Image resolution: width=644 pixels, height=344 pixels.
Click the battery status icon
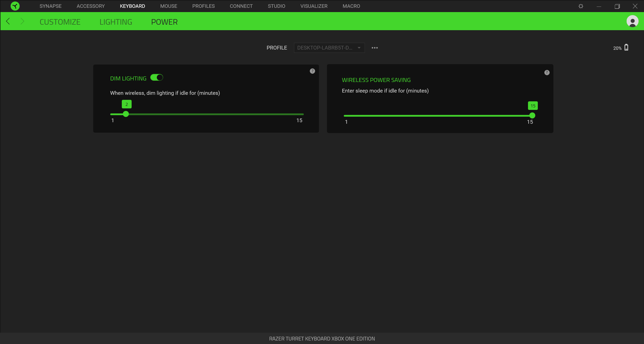click(626, 48)
